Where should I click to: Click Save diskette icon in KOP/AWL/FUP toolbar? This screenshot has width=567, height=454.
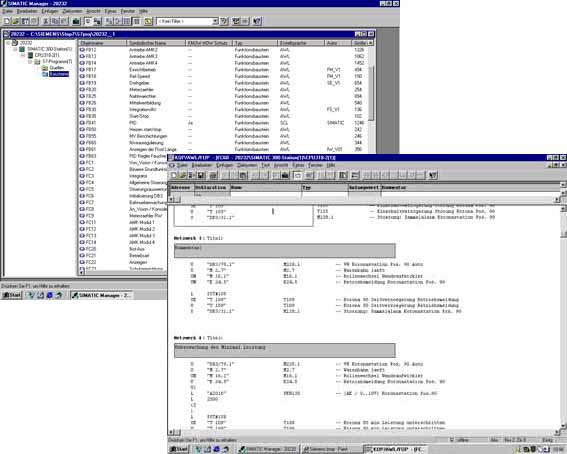[x=200, y=175]
